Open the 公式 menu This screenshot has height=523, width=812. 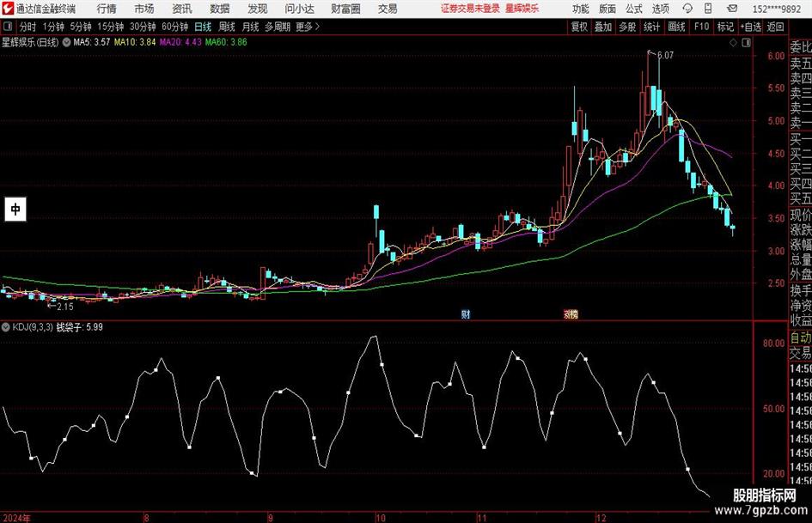634,9
